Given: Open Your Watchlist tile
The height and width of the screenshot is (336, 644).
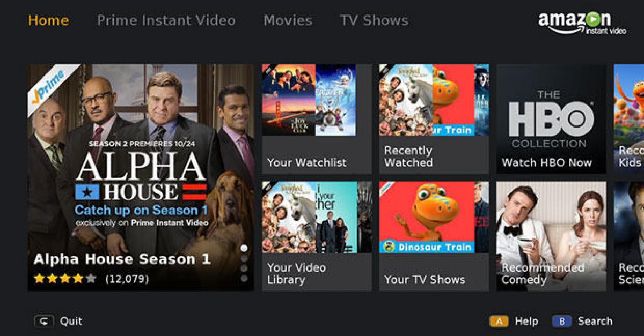Looking at the screenshot, I should click(317, 119).
